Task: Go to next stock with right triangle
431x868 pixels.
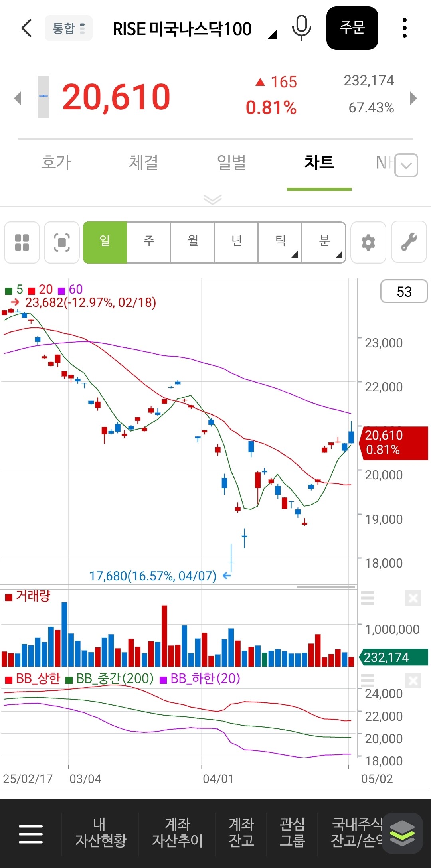Action: click(413, 98)
